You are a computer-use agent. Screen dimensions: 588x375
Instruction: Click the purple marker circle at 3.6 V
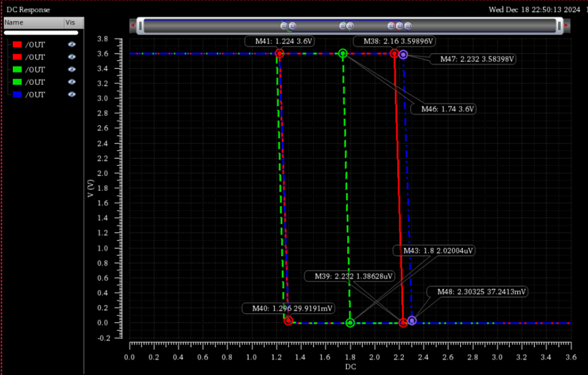pos(403,55)
